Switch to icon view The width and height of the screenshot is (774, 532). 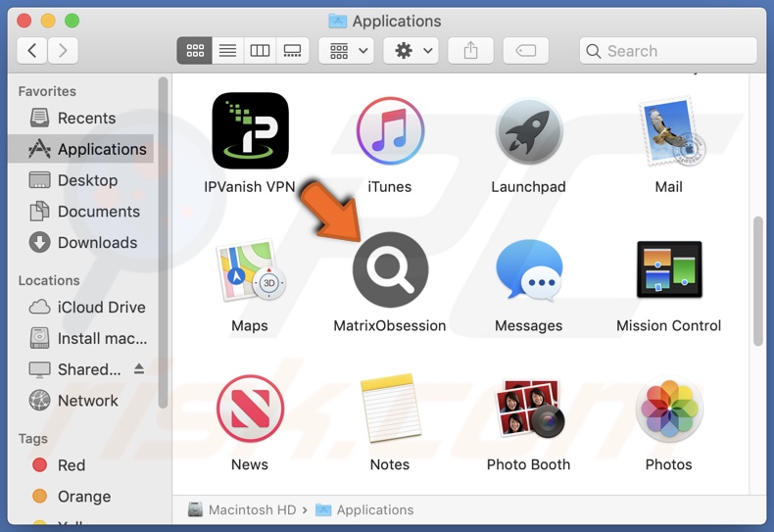[x=195, y=50]
